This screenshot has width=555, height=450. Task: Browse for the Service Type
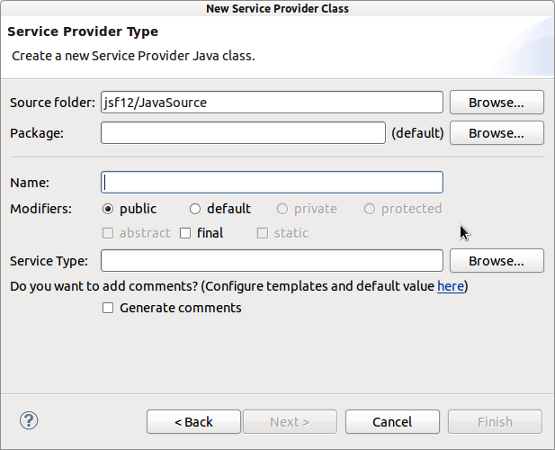point(497,261)
